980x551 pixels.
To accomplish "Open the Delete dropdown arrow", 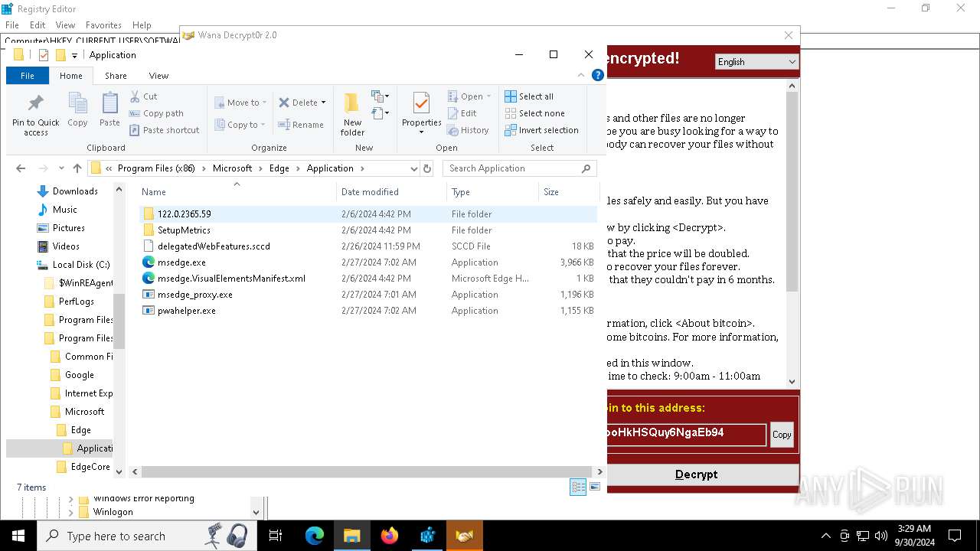I will pyautogui.click(x=323, y=103).
